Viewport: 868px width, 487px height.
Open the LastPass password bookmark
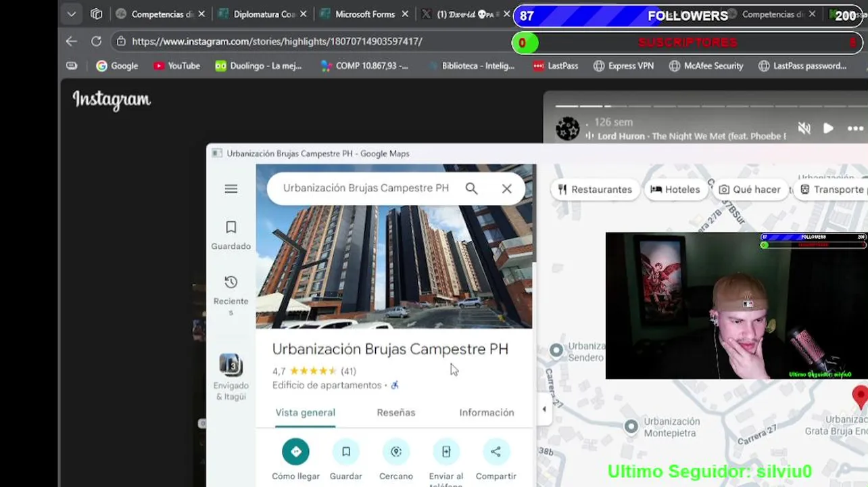pyautogui.click(x=802, y=66)
